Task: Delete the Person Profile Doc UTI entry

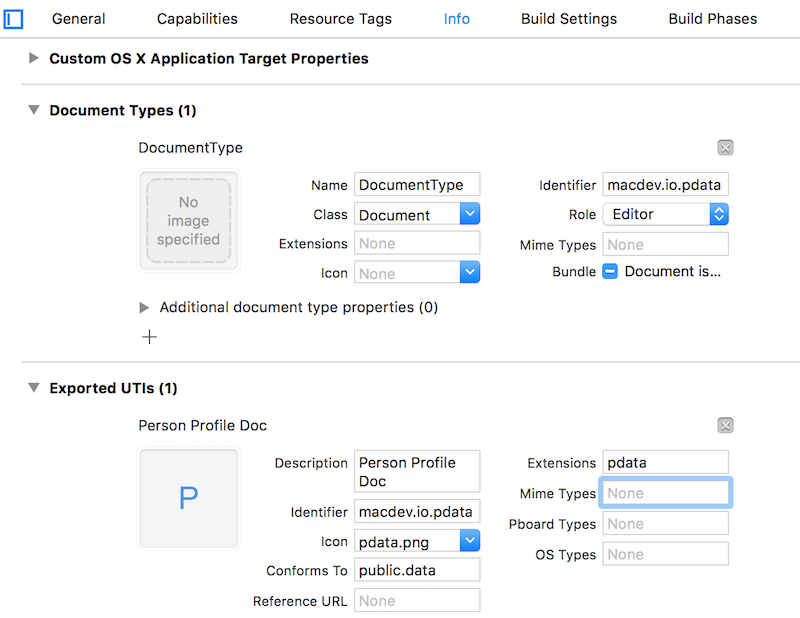Action: (726, 426)
